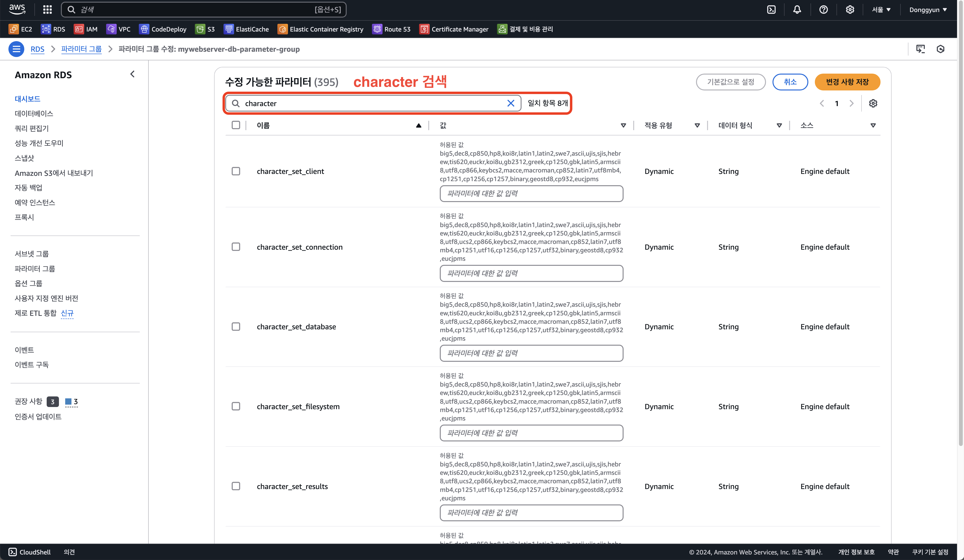Image resolution: width=964 pixels, height=560 pixels.
Task: Open 파라미터 그룹 in sidebar
Action: pyautogui.click(x=35, y=268)
